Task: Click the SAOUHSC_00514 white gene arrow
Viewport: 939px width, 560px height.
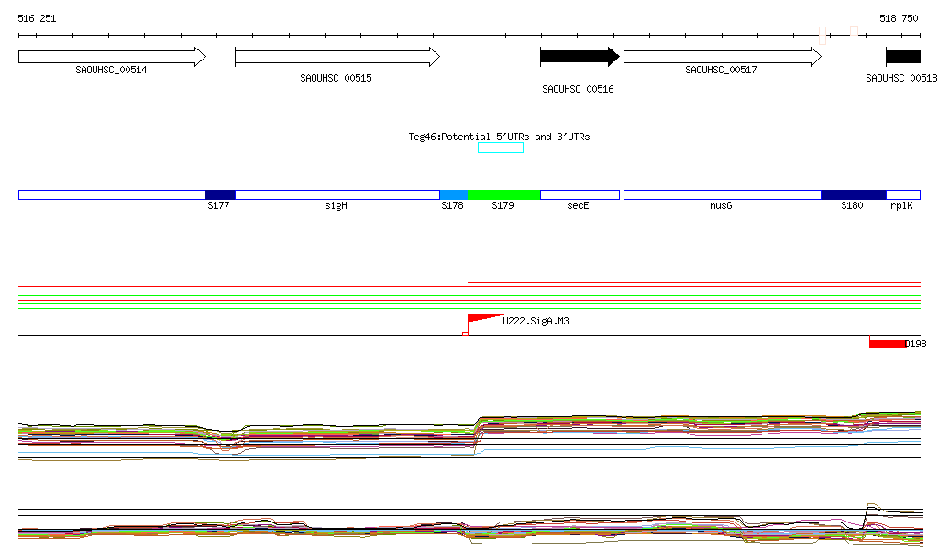Action: pos(112,57)
